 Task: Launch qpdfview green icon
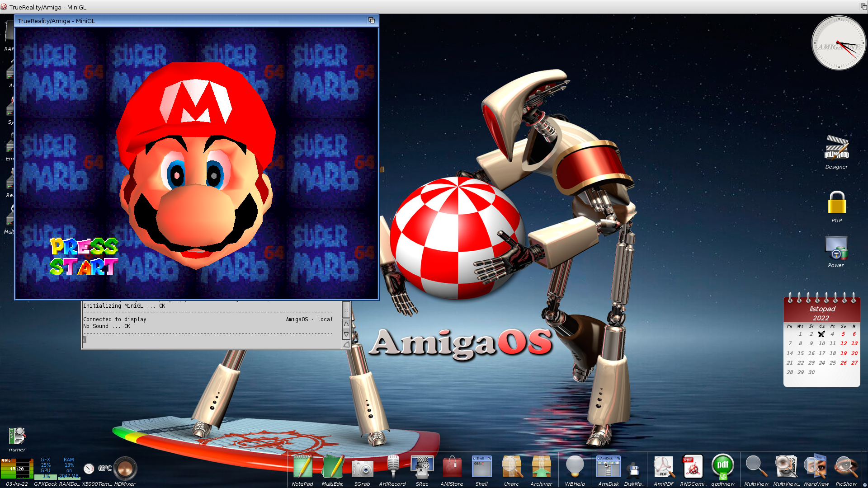pyautogui.click(x=722, y=467)
